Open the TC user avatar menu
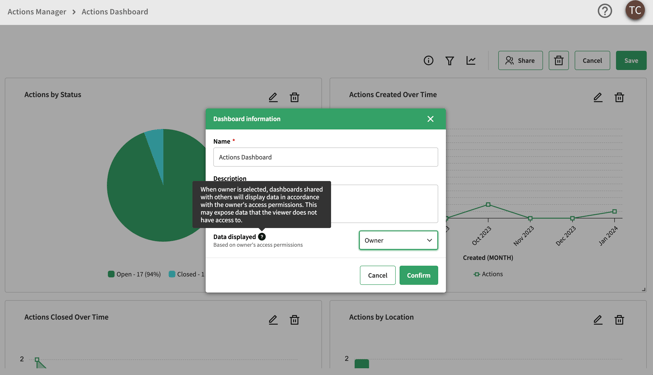This screenshot has width=653, height=375. [x=635, y=10]
